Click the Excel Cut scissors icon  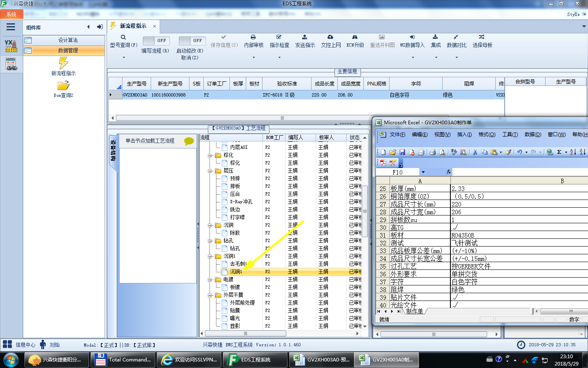point(475,152)
